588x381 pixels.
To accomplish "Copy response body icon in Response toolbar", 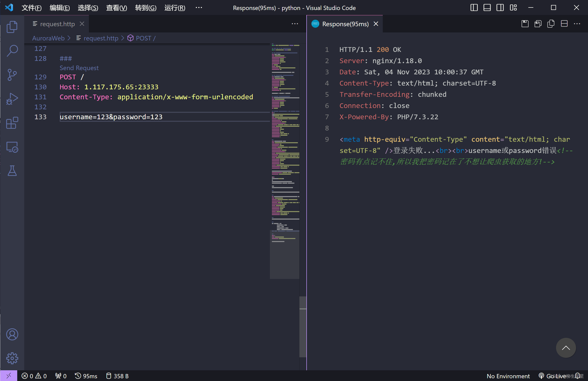I will [x=551, y=24].
